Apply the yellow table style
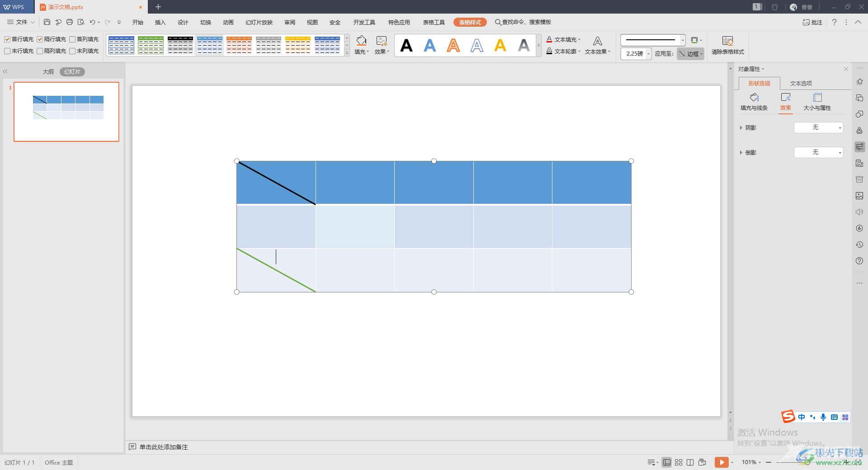This screenshot has height=470, width=868. coord(297,45)
